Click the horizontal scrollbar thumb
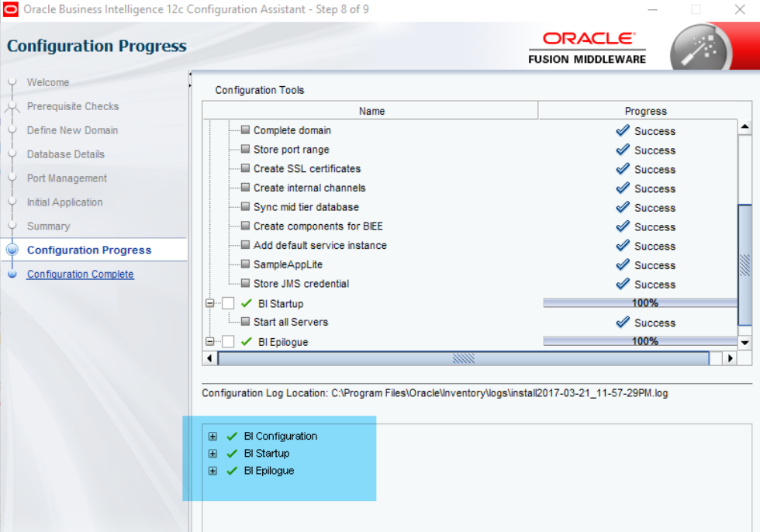This screenshot has width=760, height=532. [464, 358]
